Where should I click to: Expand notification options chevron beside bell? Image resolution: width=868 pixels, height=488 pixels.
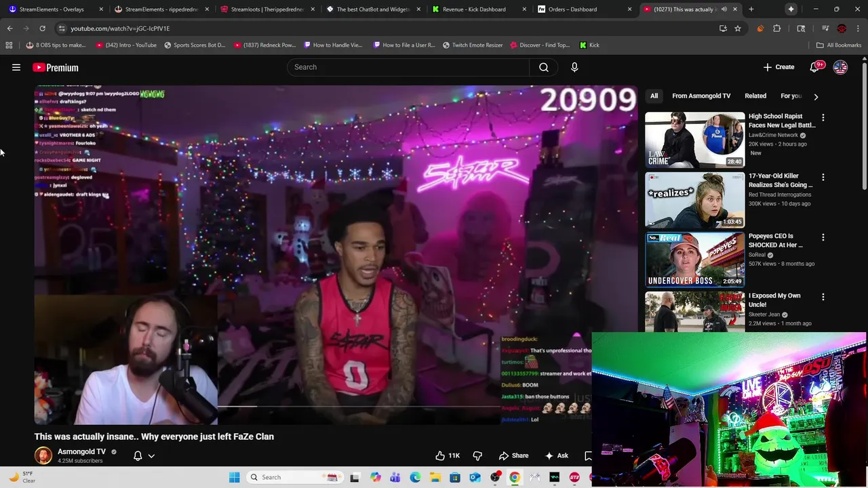pyautogui.click(x=151, y=455)
